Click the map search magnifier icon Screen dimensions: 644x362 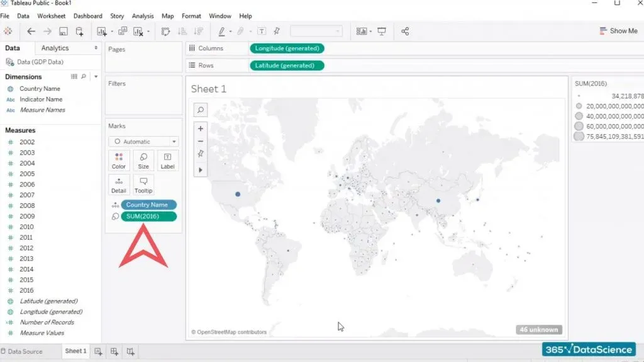[201, 110]
